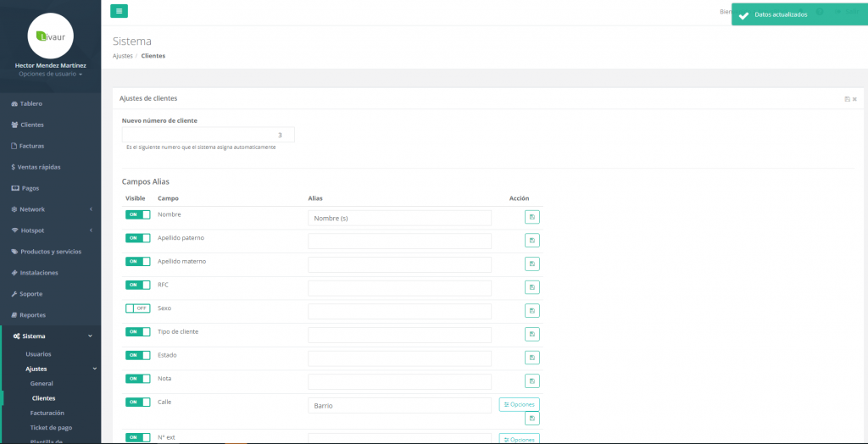Save the Apellido paterno alias row

[532, 241]
